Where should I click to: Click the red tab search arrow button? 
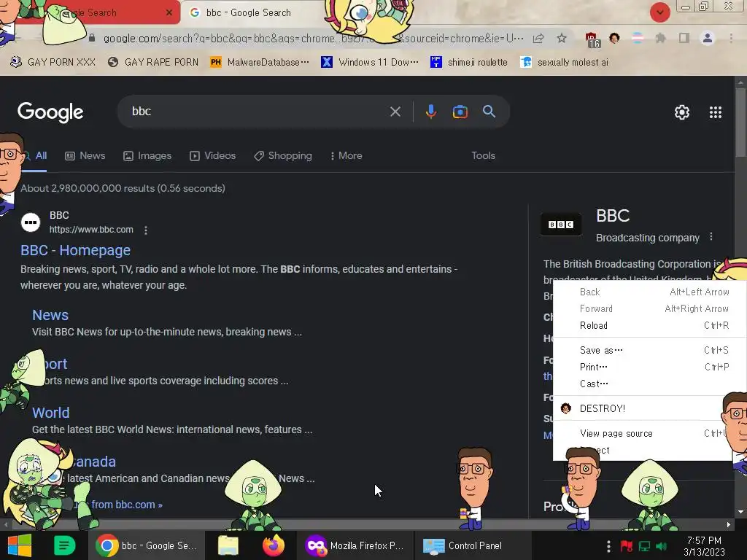[659, 12]
